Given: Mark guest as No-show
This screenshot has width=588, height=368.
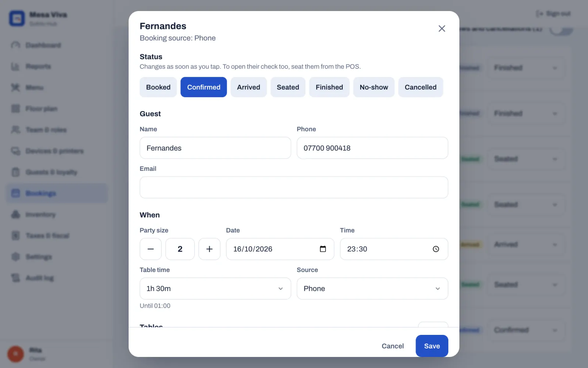Looking at the screenshot, I should 374,87.
